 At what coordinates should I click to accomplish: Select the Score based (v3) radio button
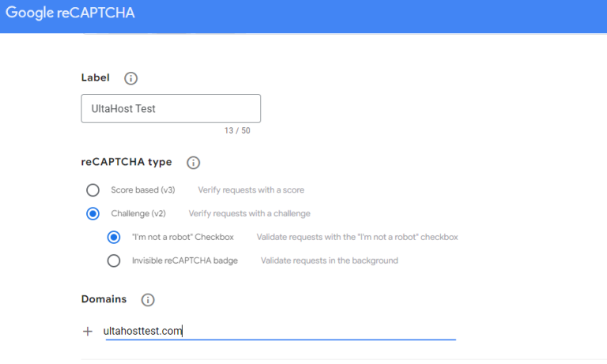tap(92, 190)
